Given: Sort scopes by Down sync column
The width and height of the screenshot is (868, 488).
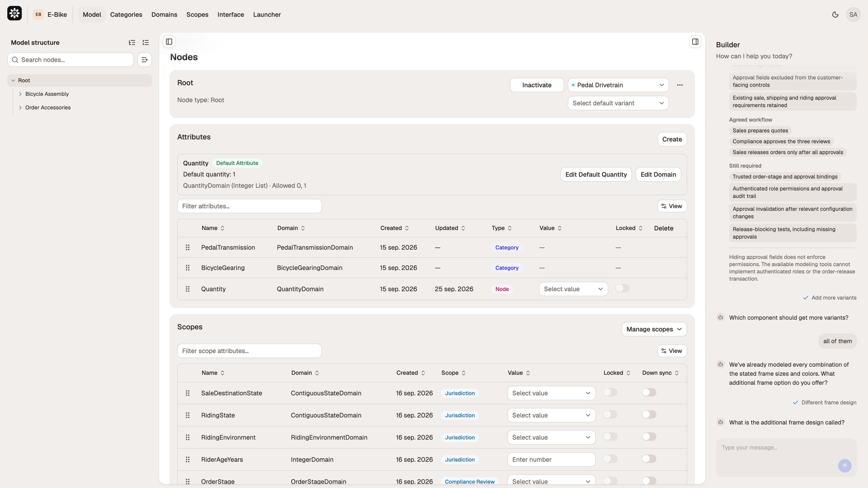Looking at the screenshot, I should [660, 373].
